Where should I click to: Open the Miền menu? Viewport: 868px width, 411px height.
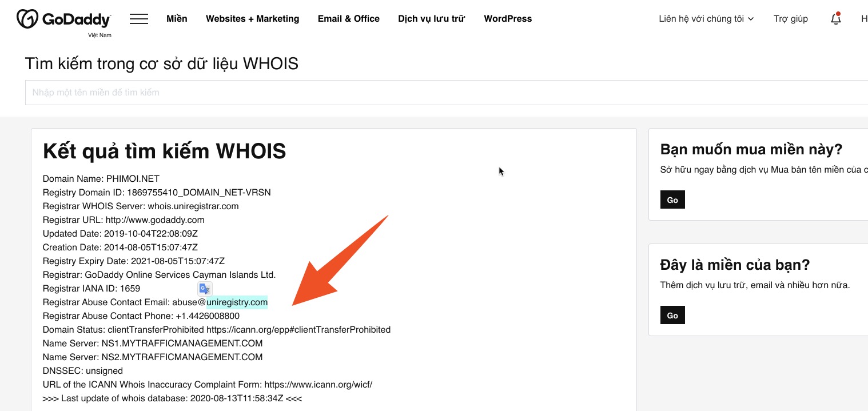click(x=177, y=19)
